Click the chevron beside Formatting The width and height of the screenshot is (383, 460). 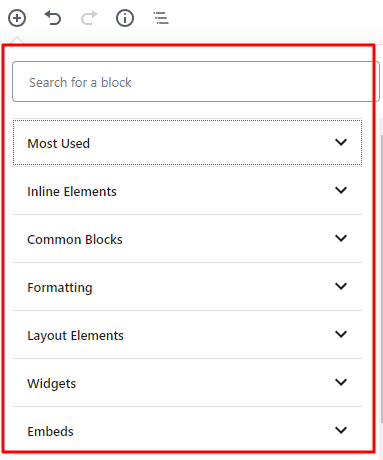tap(341, 286)
